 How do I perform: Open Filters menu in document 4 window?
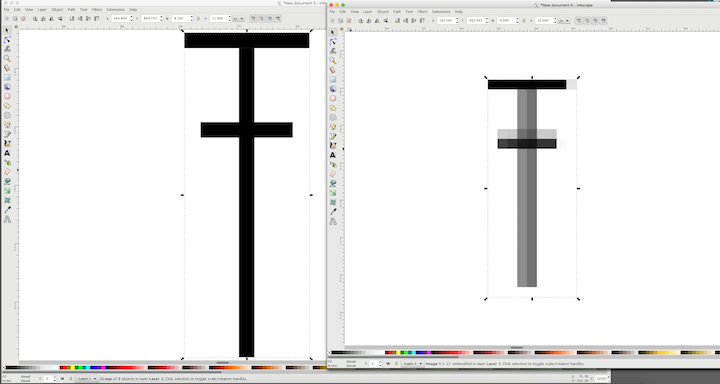422,11
